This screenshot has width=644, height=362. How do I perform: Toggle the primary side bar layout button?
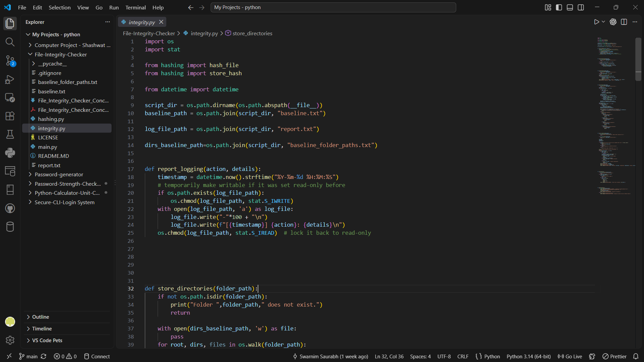(559, 7)
